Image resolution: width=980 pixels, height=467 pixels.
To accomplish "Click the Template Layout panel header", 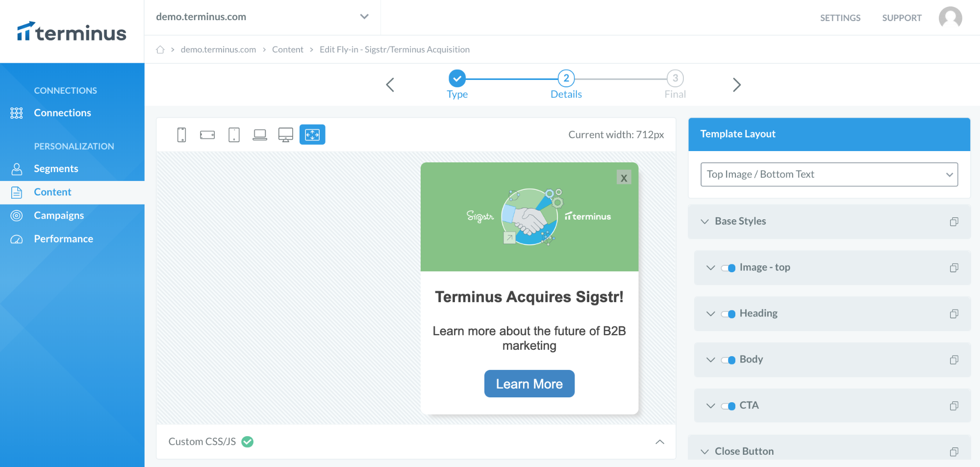I will point(829,134).
